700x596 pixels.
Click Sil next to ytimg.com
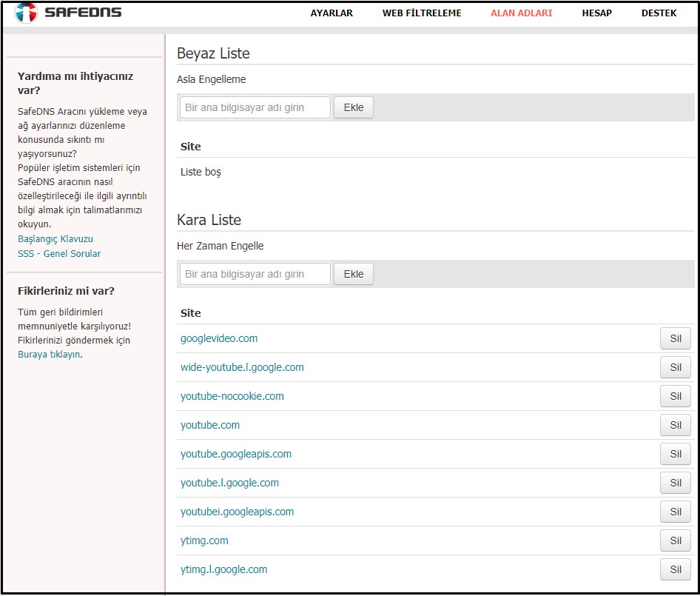[675, 540]
